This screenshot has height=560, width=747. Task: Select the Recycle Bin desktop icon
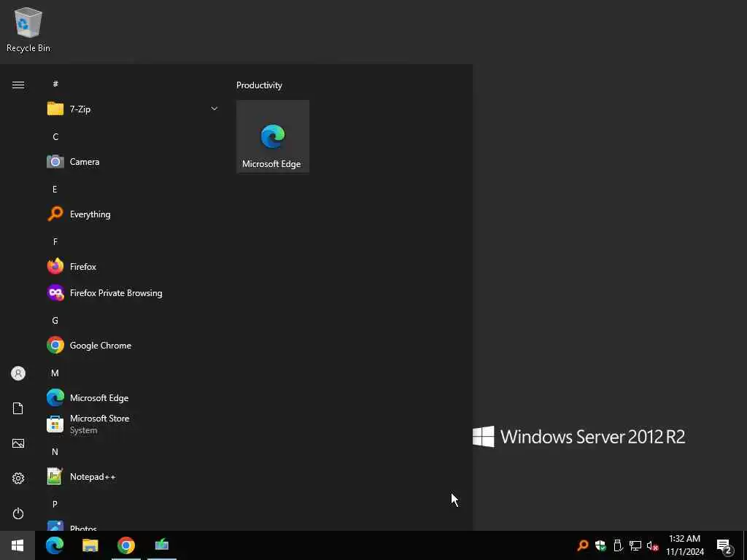point(28,29)
